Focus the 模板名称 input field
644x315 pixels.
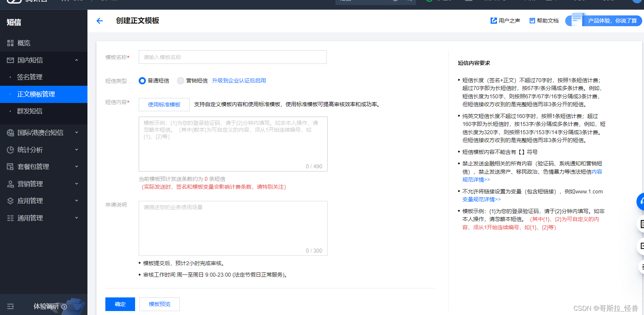tap(233, 57)
